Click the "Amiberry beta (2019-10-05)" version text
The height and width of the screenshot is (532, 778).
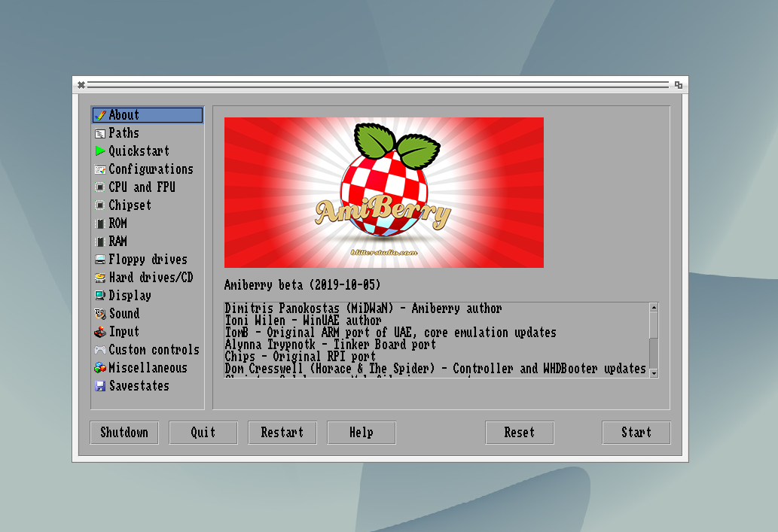coord(302,285)
